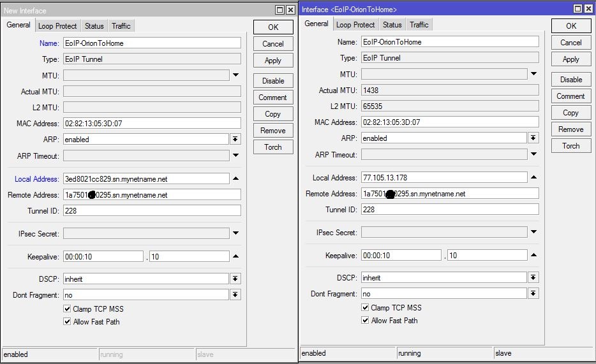Click Apply in EoIP-OrionToHome window
The height and width of the screenshot is (364, 596).
[x=571, y=59]
